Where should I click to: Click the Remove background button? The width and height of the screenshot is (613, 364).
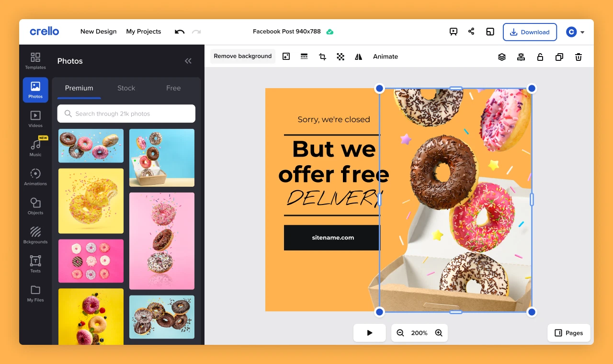click(243, 56)
